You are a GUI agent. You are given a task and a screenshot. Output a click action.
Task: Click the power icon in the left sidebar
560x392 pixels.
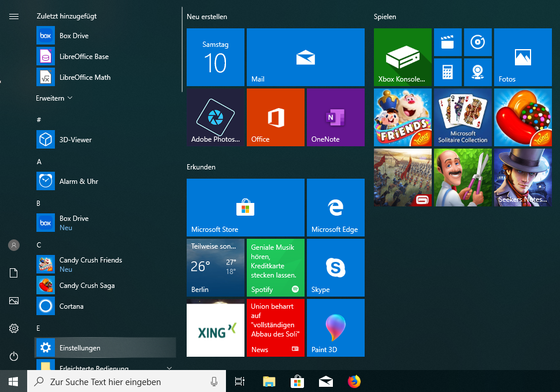14,356
